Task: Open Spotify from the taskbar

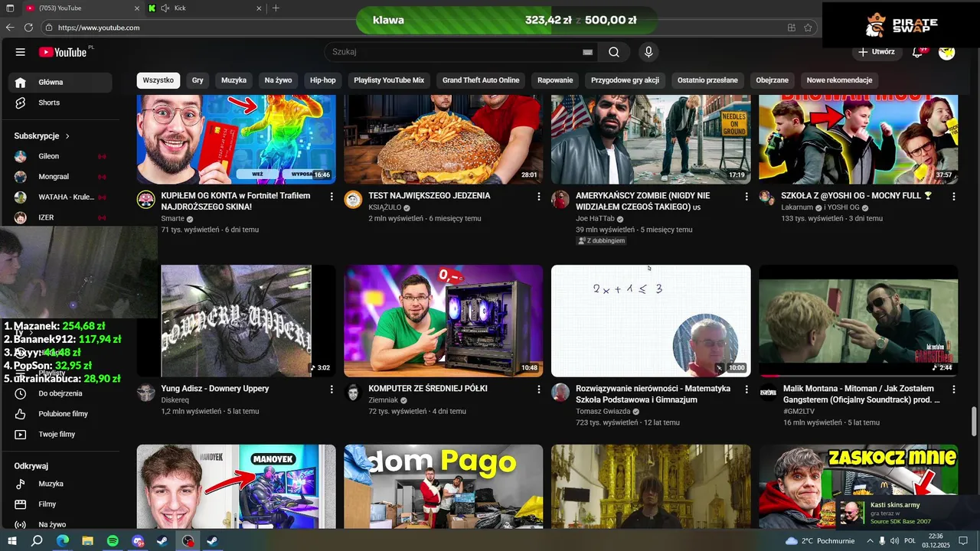Action: 113,541
